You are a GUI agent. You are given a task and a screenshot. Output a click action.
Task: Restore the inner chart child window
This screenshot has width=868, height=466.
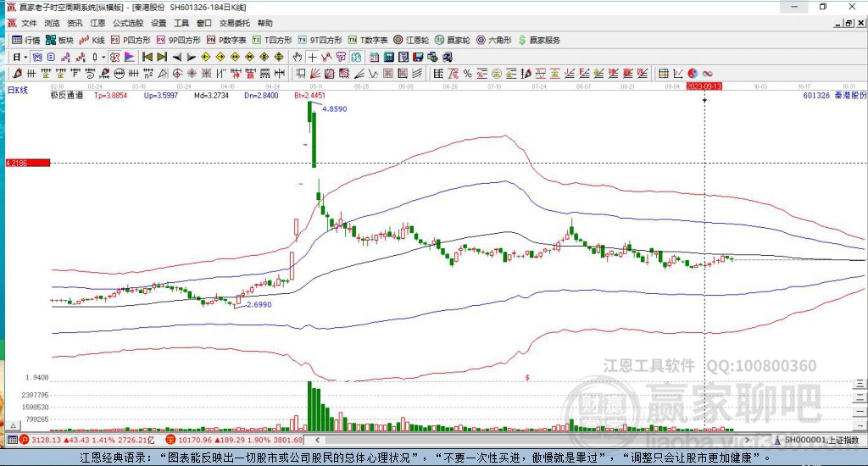848,23
